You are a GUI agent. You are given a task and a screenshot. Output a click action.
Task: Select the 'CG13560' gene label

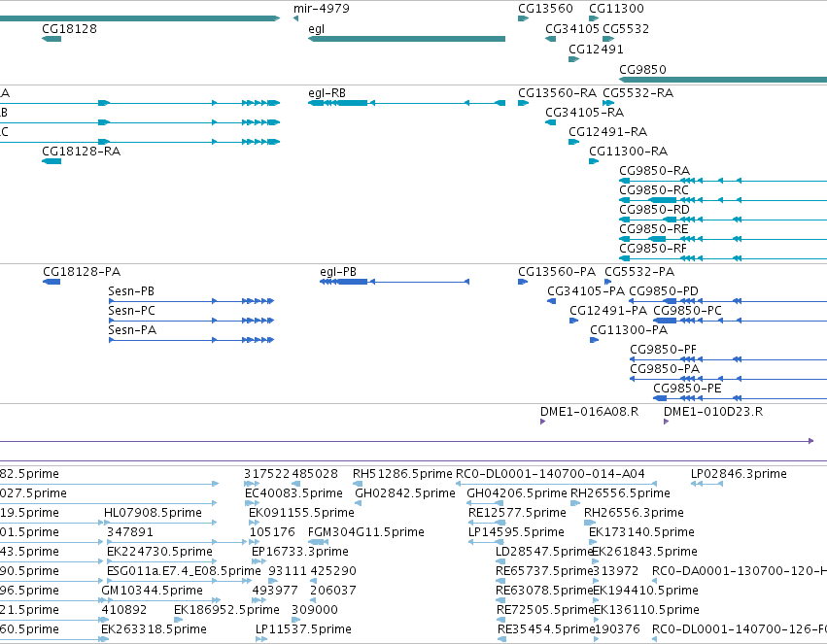point(545,9)
